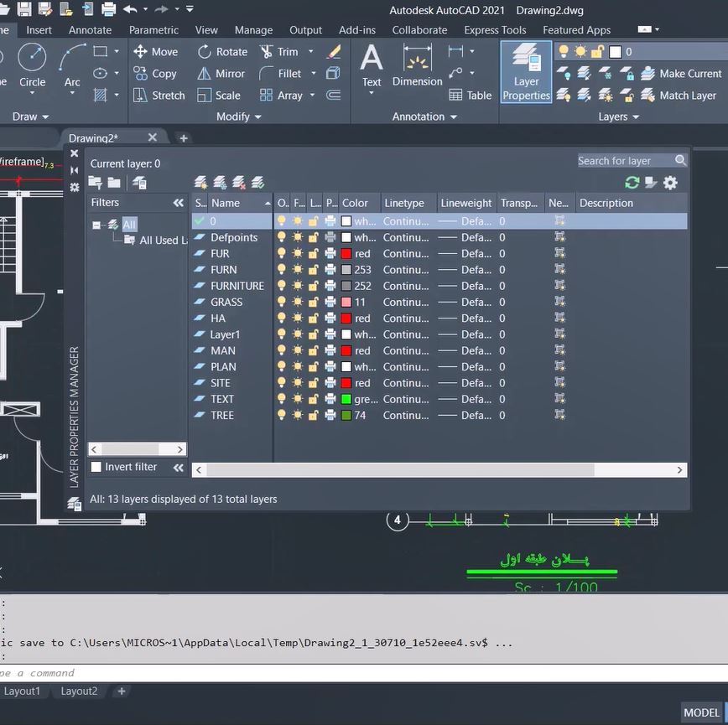Delete the selected layer icon
This screenshot has width=728, height=725.
239,182
